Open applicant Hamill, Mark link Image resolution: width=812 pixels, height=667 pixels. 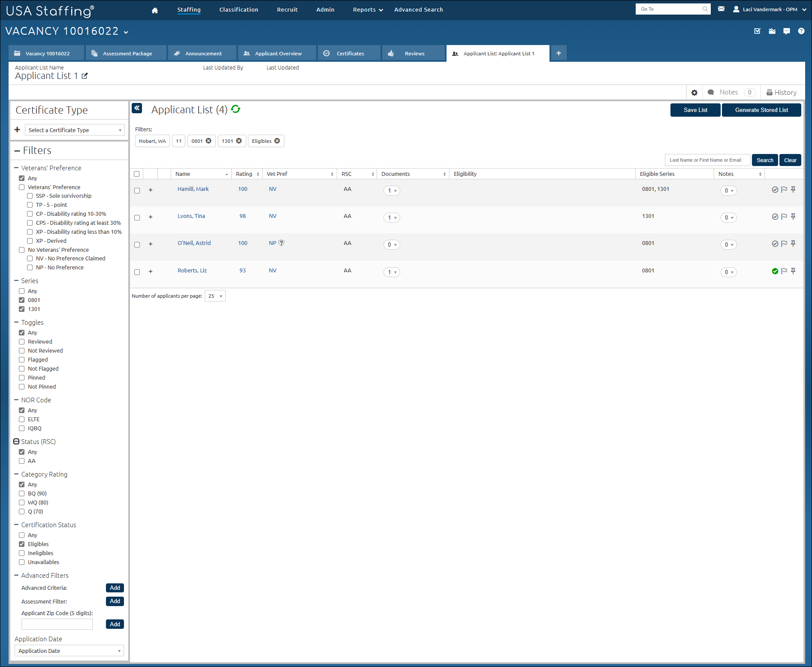pos(193,189)
